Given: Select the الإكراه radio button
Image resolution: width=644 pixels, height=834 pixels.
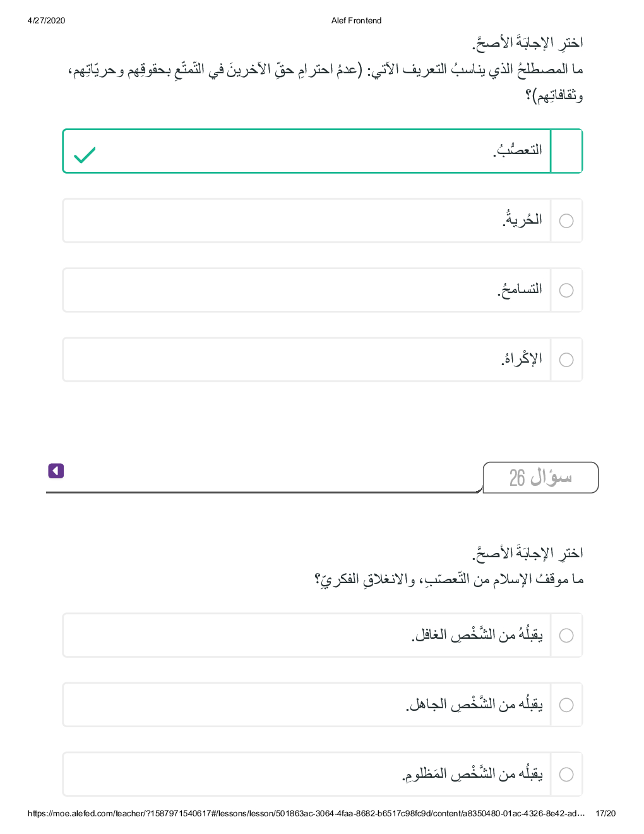Looking at the screenshot, I should [x=566, y=360].
